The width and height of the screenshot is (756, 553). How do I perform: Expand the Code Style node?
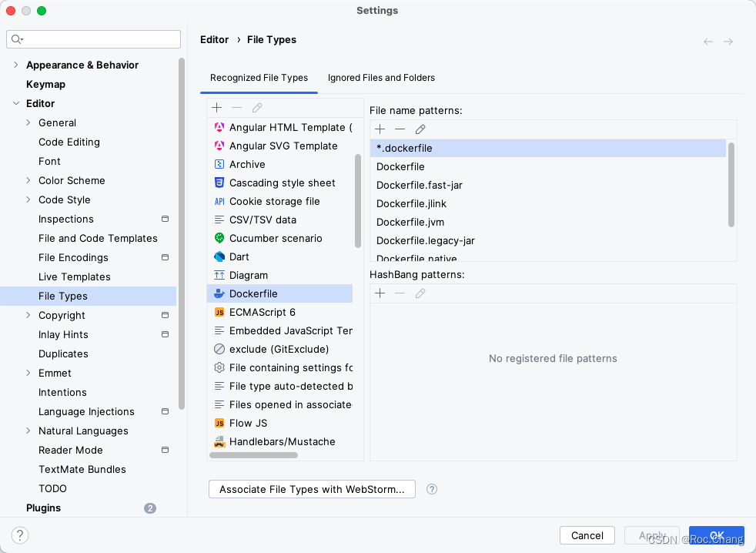coord(28,199)
